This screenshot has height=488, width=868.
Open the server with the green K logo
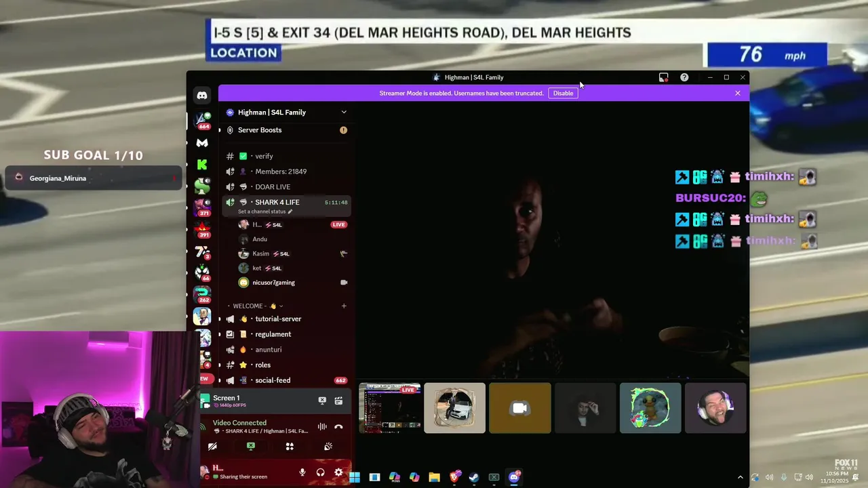coord(202,164)
